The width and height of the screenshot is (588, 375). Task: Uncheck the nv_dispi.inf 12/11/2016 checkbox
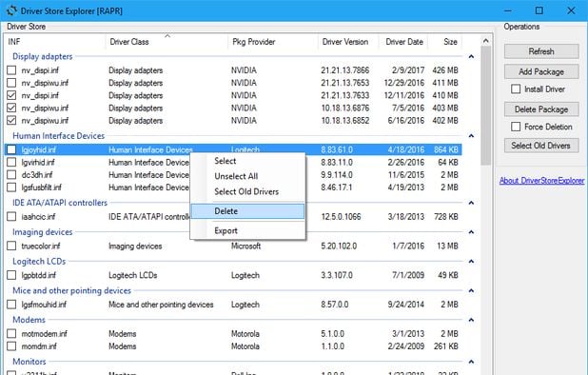11,95
